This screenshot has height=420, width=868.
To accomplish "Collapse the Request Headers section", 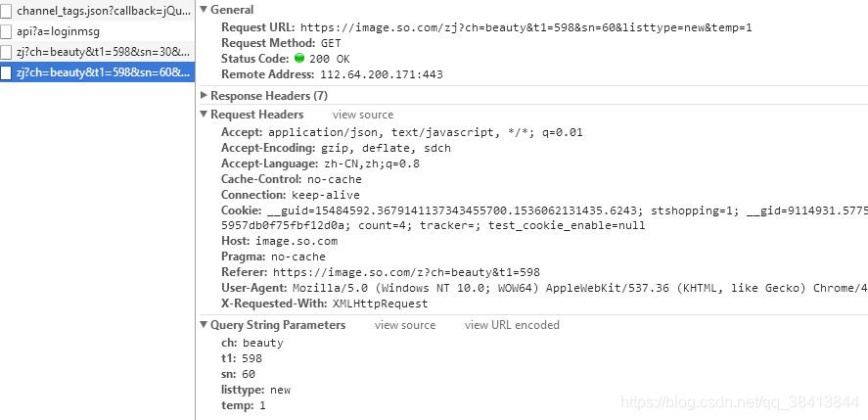I will [x=204, y=115].
